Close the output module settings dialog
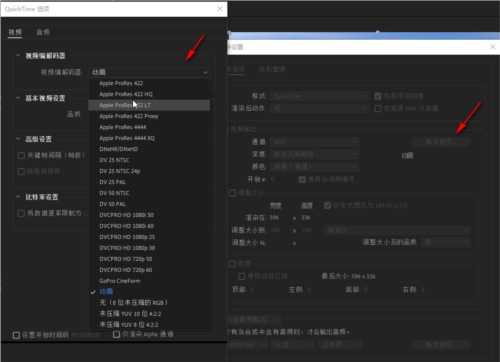The image size is (500, 362). tap(492, 47)
